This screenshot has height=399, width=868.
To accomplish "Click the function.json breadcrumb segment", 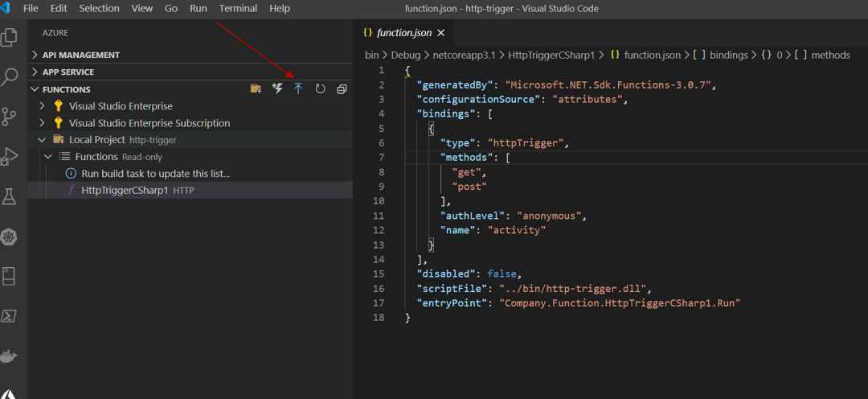I will (x=652, y=55).
